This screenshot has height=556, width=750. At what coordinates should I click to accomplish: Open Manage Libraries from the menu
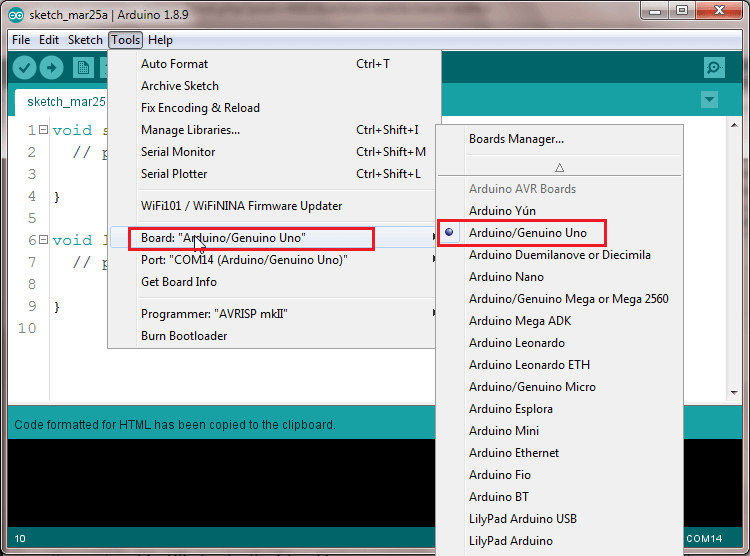(274, 130)
